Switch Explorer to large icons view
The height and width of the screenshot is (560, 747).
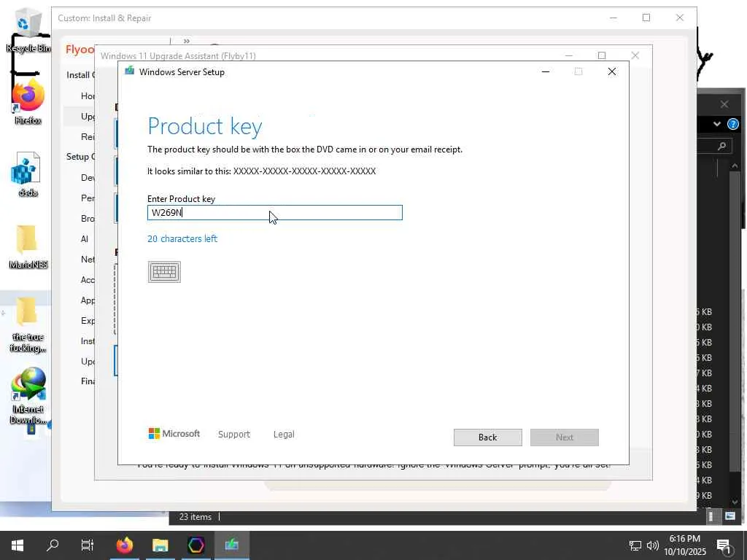coord(729,516)
